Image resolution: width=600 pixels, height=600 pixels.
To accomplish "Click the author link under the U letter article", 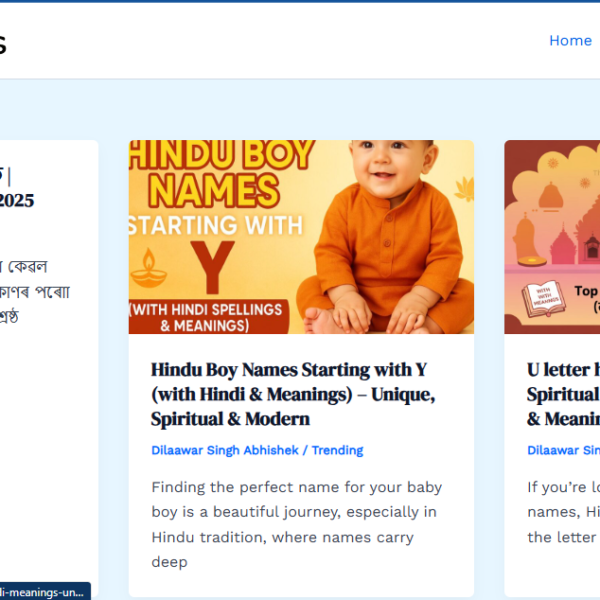I will pos(563,450).
